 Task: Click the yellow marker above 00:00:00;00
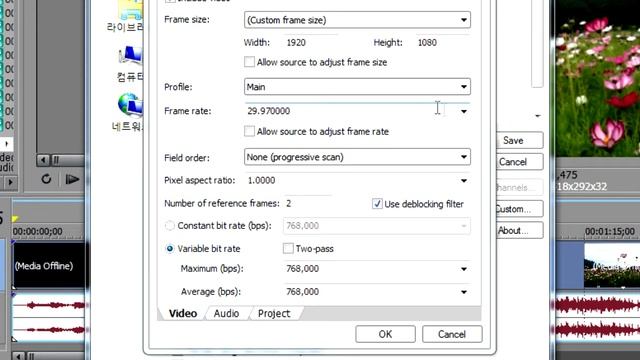click(15, 219)
